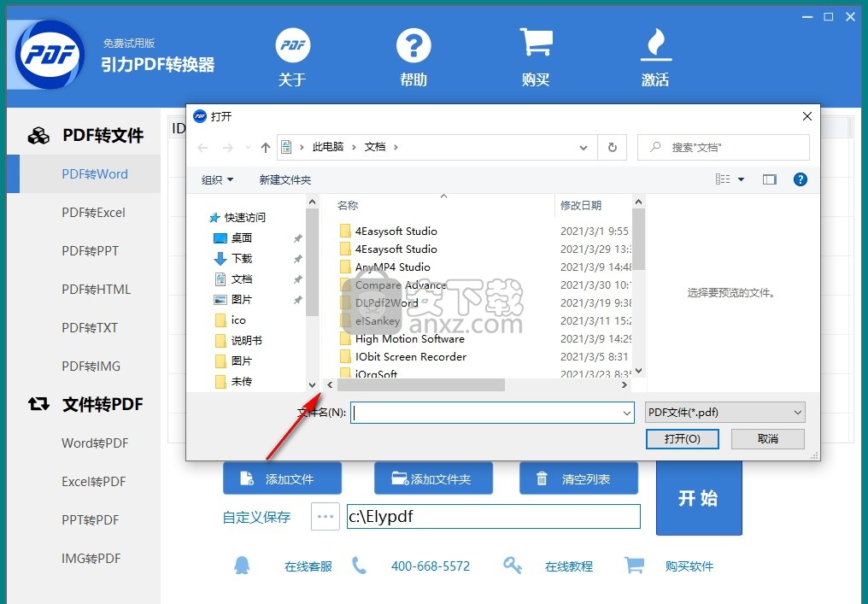The height and width of the screenshot is (604, 868).
Task: Click the 取消 cancel button
Action: [x=768, y=439]
